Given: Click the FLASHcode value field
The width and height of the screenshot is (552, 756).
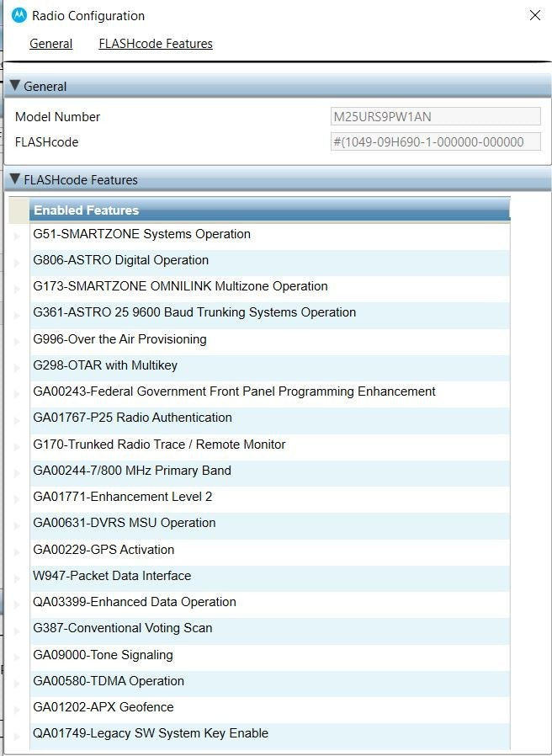Looking at the screenshot, I should [x=435, y=141].
